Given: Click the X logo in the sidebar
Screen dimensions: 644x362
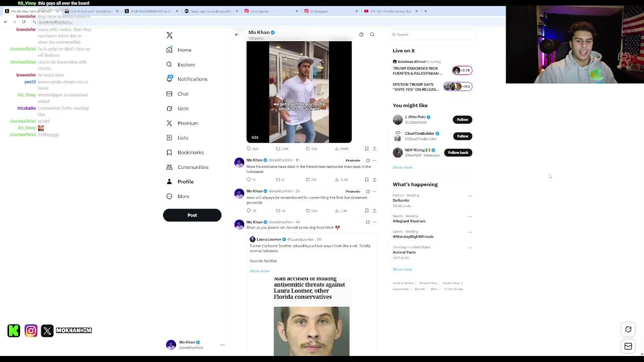Looking at the screenshot, I should coord(170,35).
